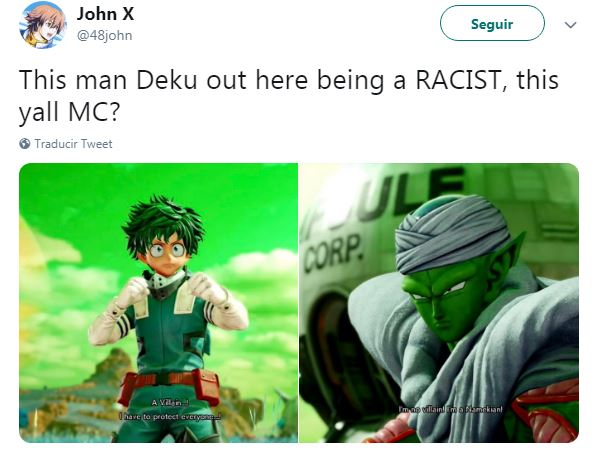Click the 'I'm a Namekian' subtitle caption
This screenshot has height=456, width=609.
pos(475,409)
